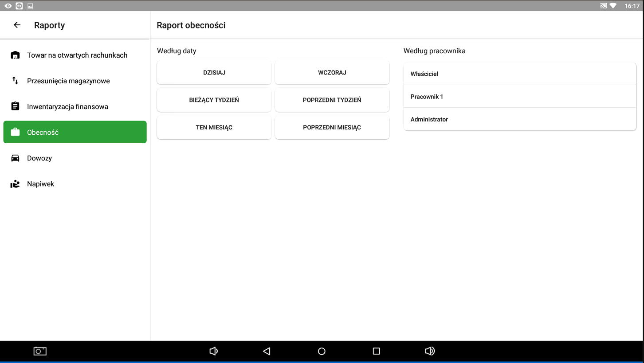Open attendance report for Administrator
This screenshot has height=363, width=644.
point(519,120)
